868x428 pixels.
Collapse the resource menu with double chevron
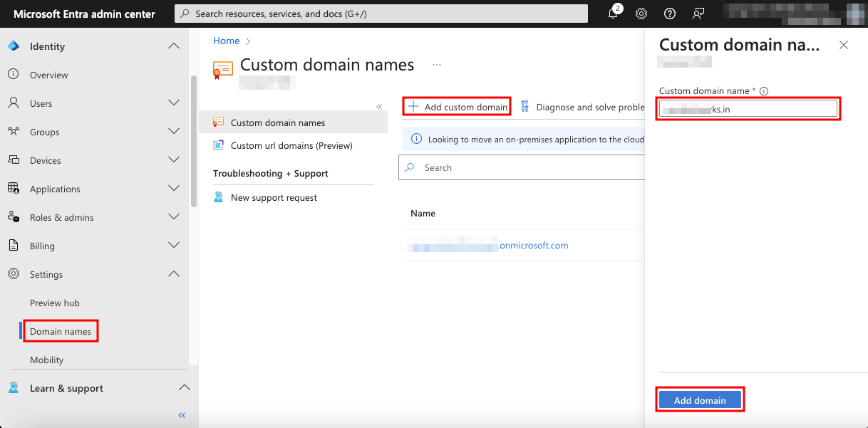pos(379,107)
